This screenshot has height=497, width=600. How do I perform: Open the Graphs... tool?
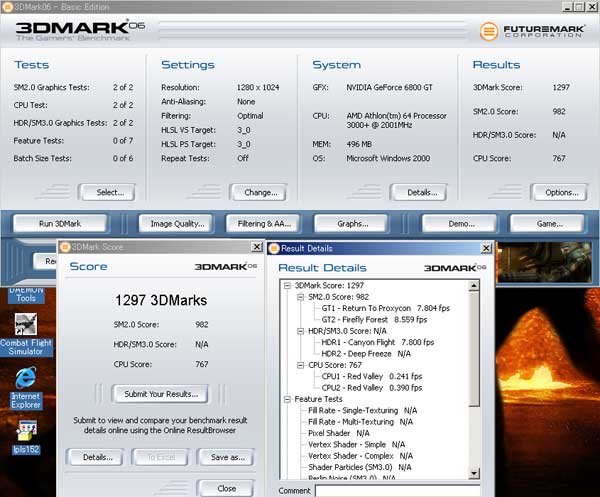point(352,223)
